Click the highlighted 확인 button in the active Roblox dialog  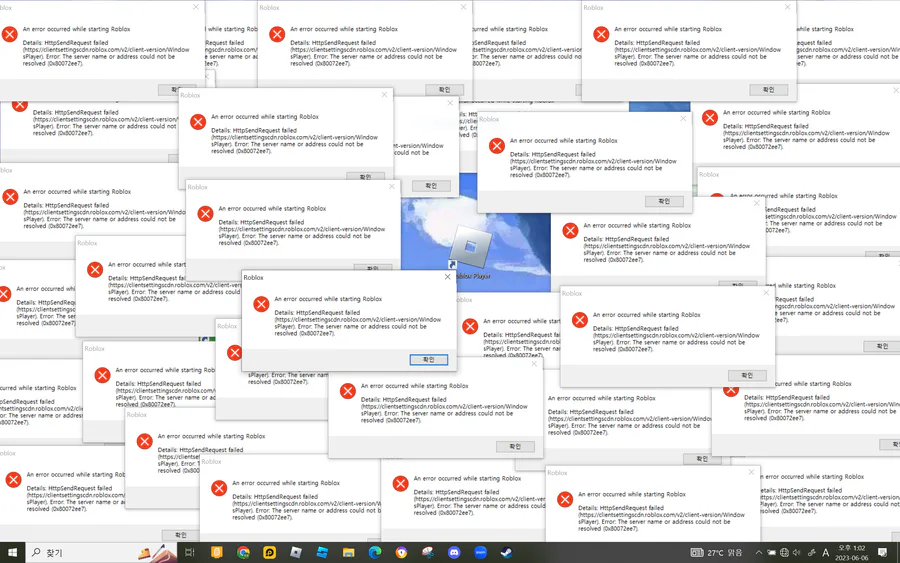(428, 359)
